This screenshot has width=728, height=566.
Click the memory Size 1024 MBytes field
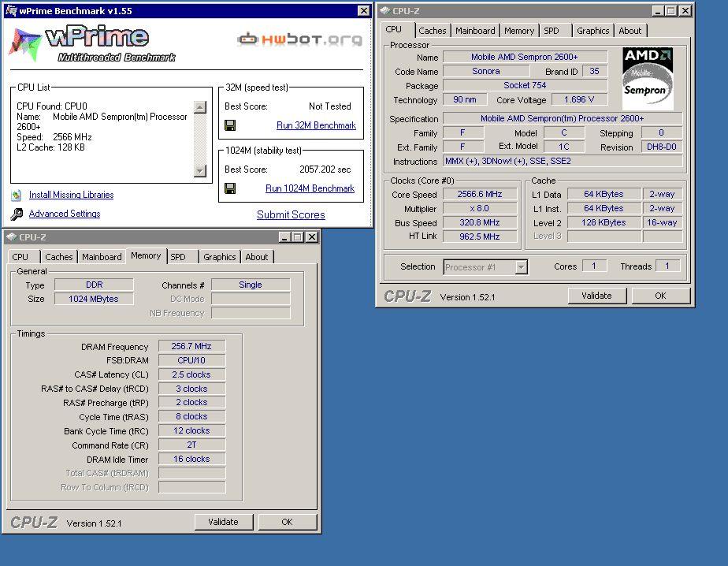pos(94,299)
